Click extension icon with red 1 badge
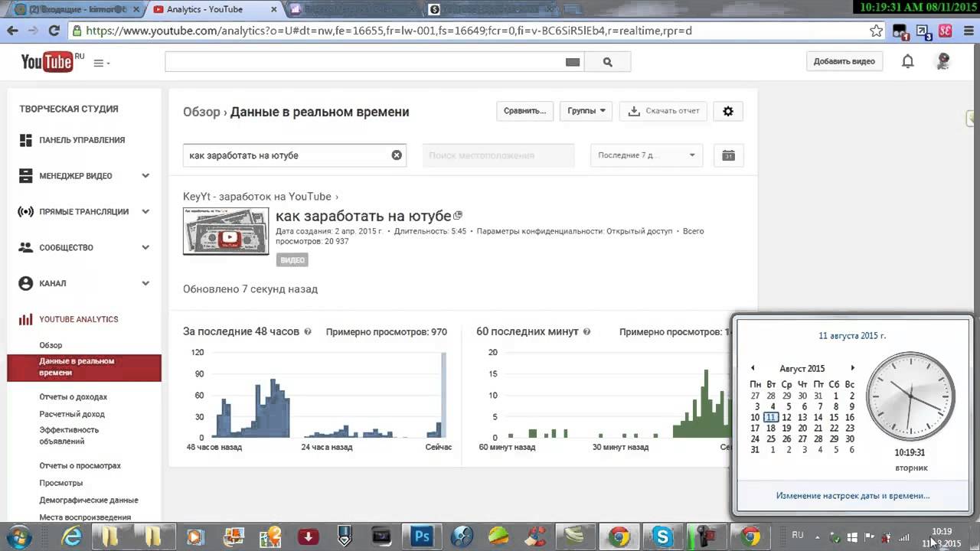 (902, 32)
